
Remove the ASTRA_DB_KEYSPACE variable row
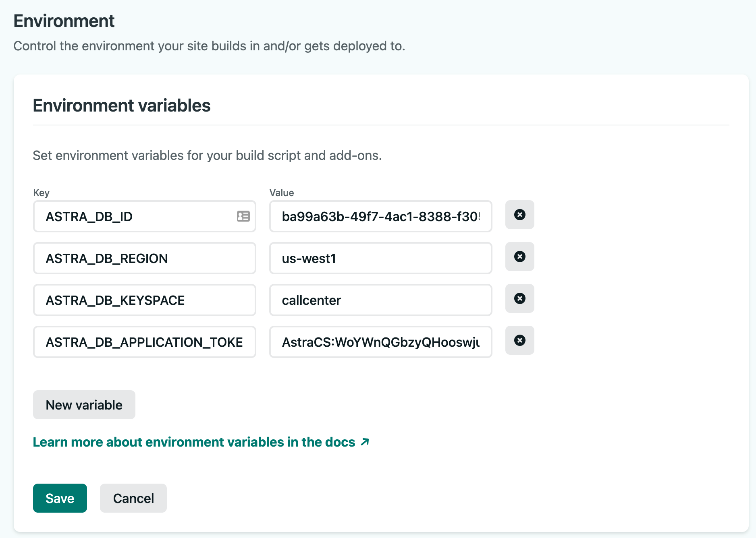click(519, 298)
